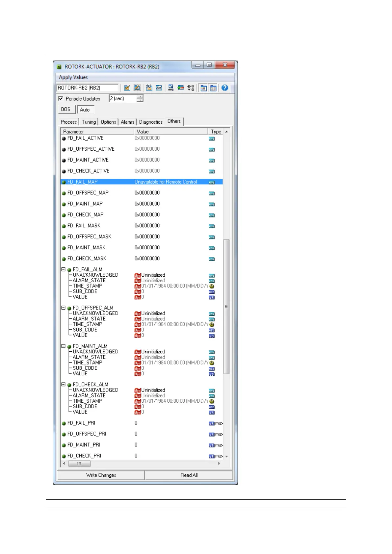Decrease the update interval with spinner down arrow
The image size is (392, 554).
click(140, 100)
